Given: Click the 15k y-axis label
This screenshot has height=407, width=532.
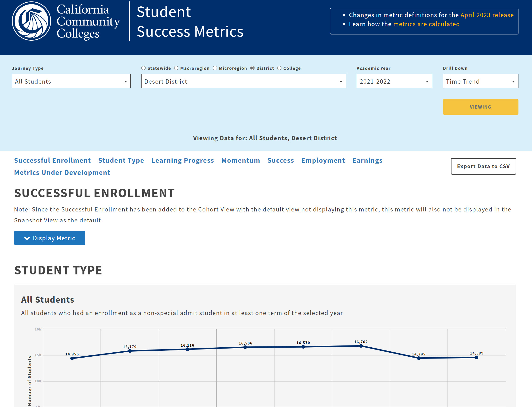Looking at the screenshot, I should pos(38,355).
